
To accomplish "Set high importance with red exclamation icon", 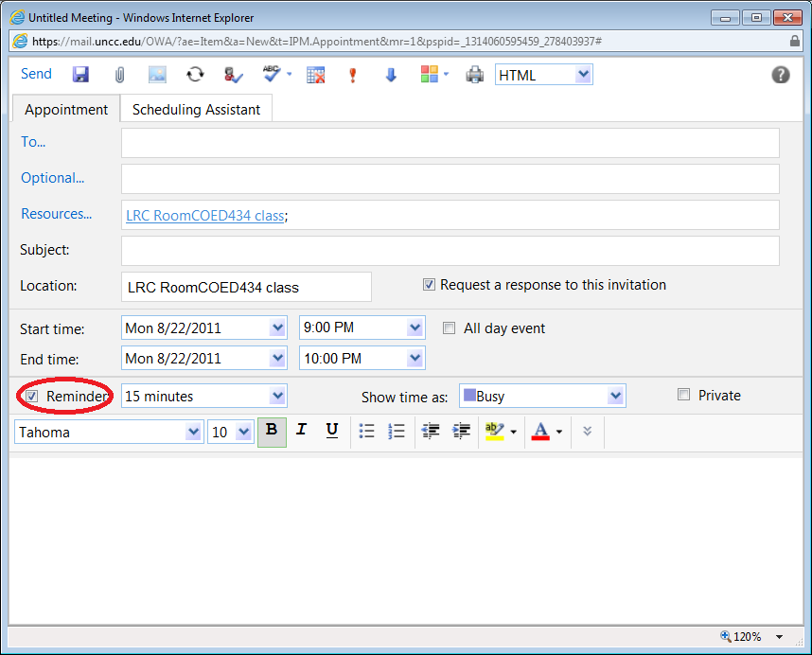I will click(353, 75).
